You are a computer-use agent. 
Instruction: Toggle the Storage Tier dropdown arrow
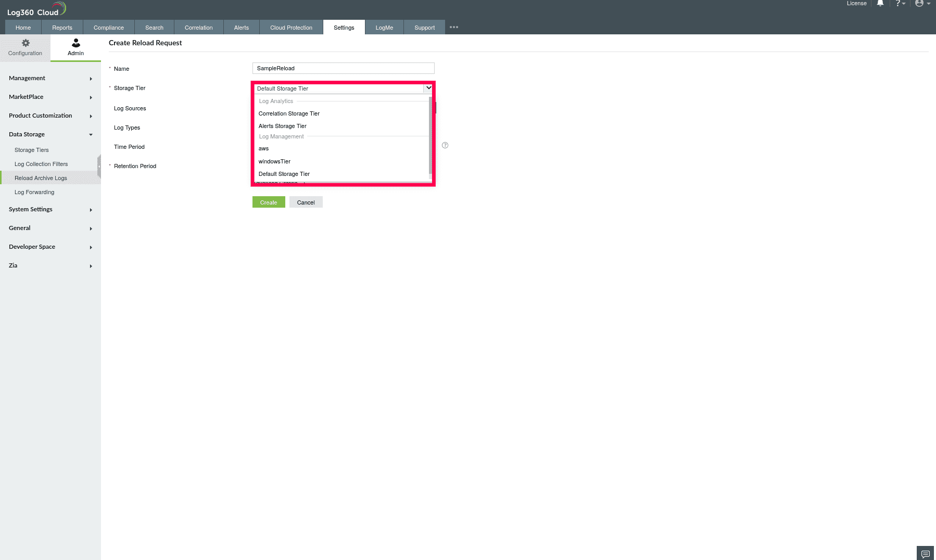coord(428,88)
